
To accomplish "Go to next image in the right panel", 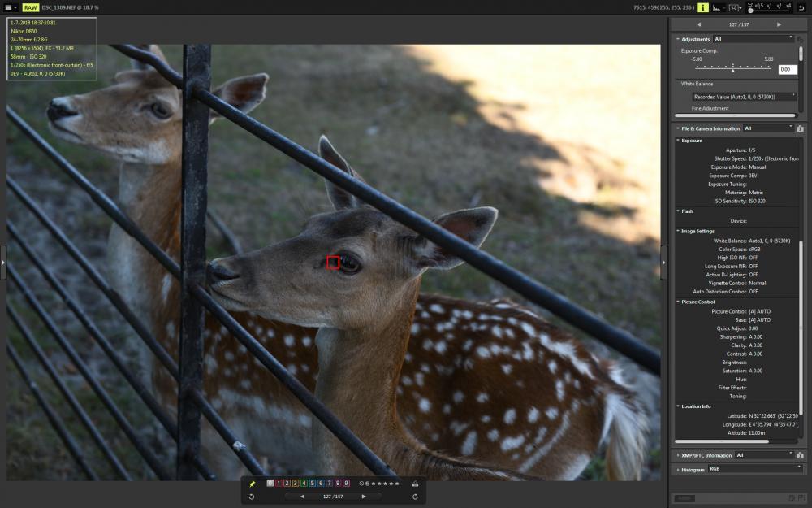I will pyautogui.click(x=779, y=24).
